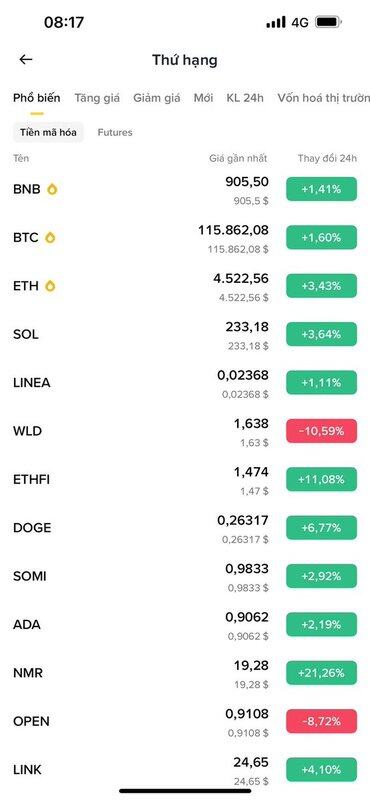Viewport: 370px width, 800px height.
Task: Tap the flame icon next to BNB
Action: (x=52, y=189)
